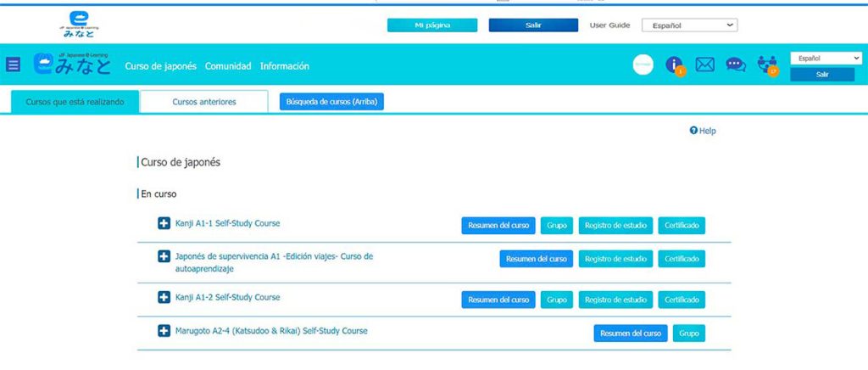Expand the Japonés de supervivencia A1 course
The width and height of the screenshot is (868, 370).
[164, 256]
